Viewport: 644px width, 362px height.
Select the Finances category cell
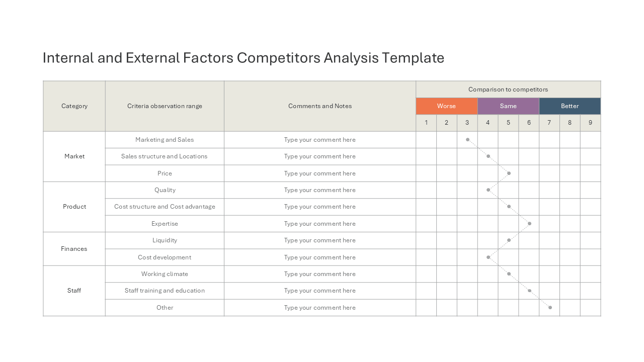coord(74,249)
